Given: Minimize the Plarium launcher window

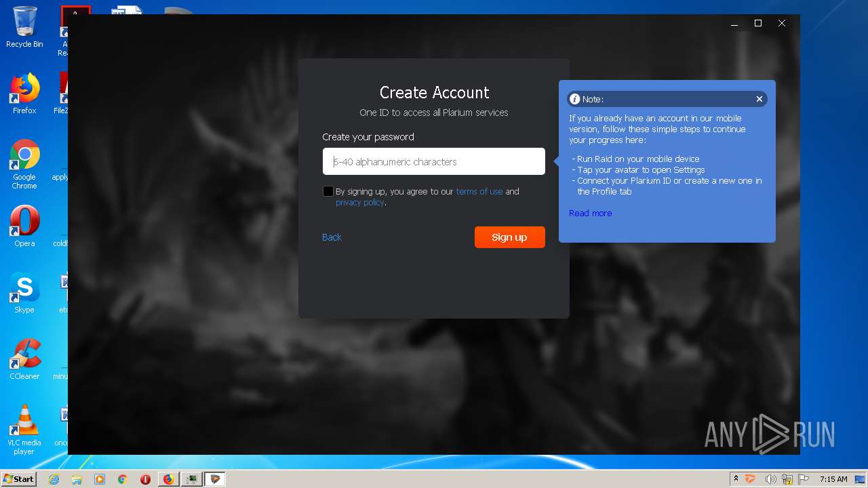Looking at the screenshot, I should 734,24.
